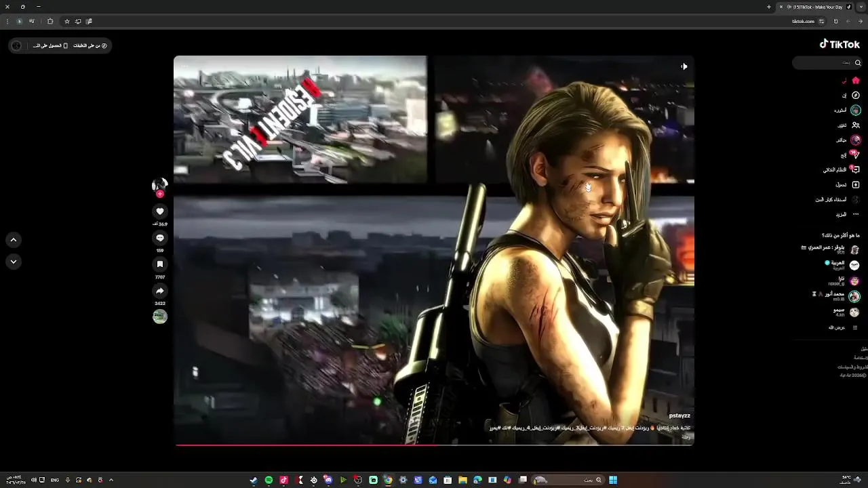Click the Get app floating button
This screenshot has width=868, height=488.
click(x=51, y=45)
